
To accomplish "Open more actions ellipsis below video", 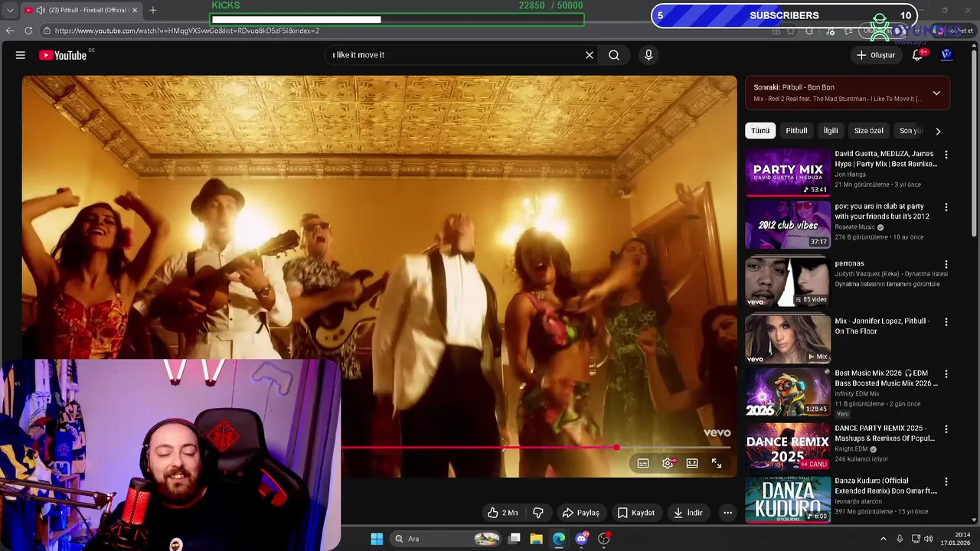I will click(727, 513).
